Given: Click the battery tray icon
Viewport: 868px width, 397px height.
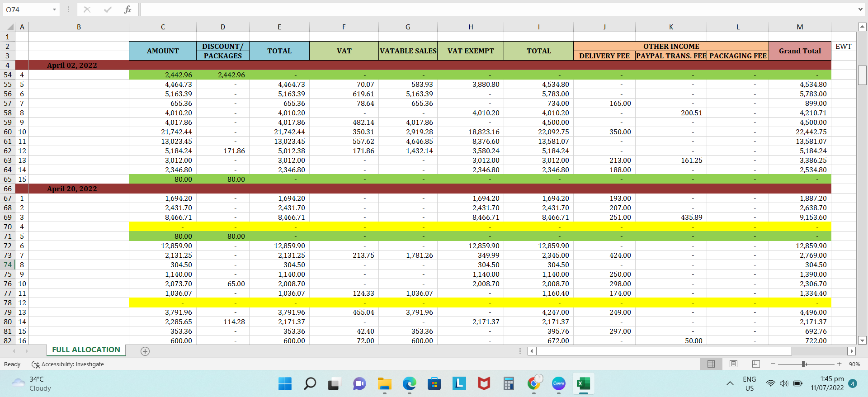Looking at the screenshot, I should pos(798,383).
